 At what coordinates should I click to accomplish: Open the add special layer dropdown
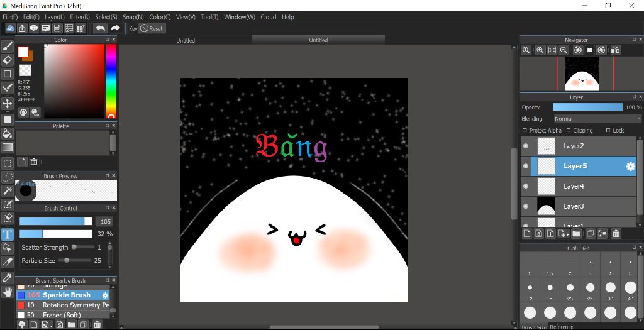click(x=563, y=234)
